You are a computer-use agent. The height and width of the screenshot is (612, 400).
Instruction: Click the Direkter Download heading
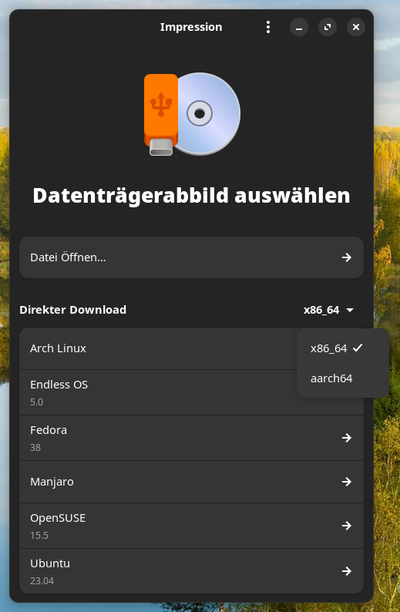[73, 310]
